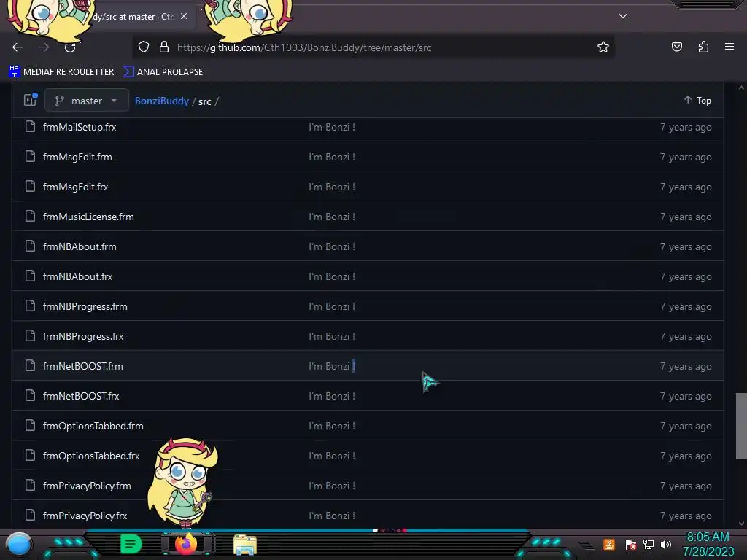The height and width of the screenshot is (560, 747).
Task: Go back with the browser back arrow
Action: coord(18,47)
